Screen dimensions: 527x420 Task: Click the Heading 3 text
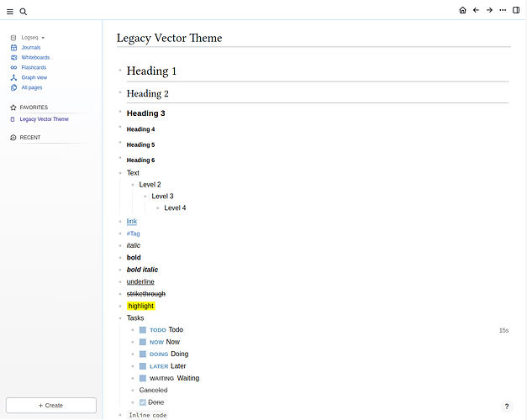(146, 113)
